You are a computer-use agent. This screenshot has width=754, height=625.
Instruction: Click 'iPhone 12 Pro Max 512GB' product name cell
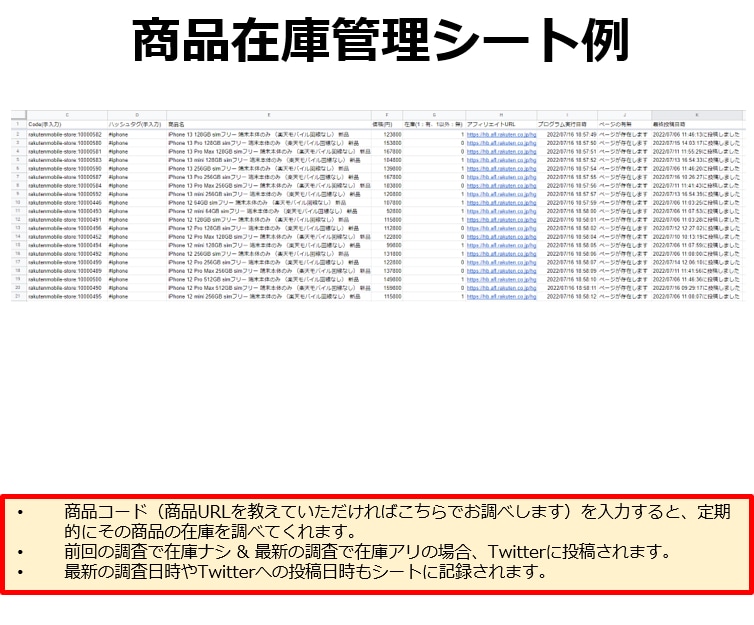(269, 288)
